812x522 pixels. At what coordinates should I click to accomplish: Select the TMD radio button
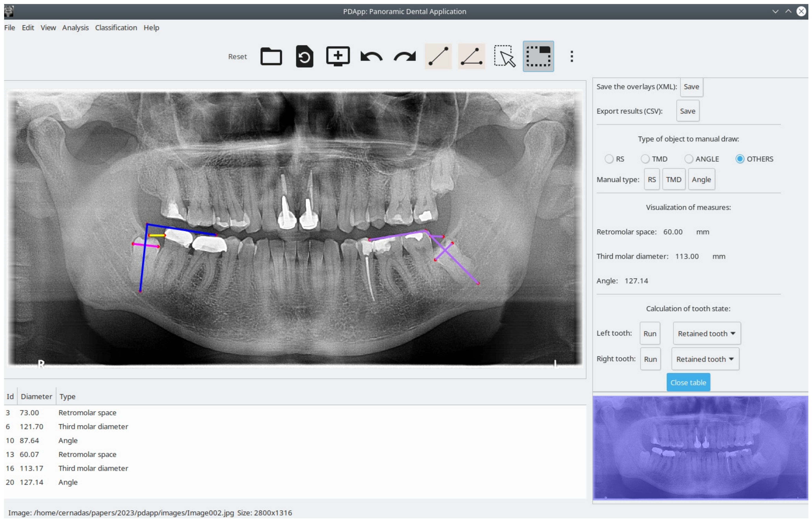(645, 159)
